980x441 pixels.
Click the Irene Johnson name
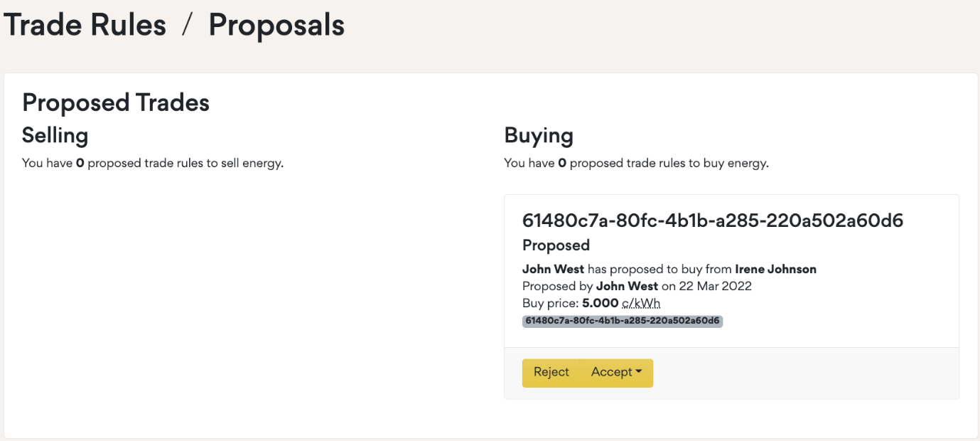pos(775,269)
